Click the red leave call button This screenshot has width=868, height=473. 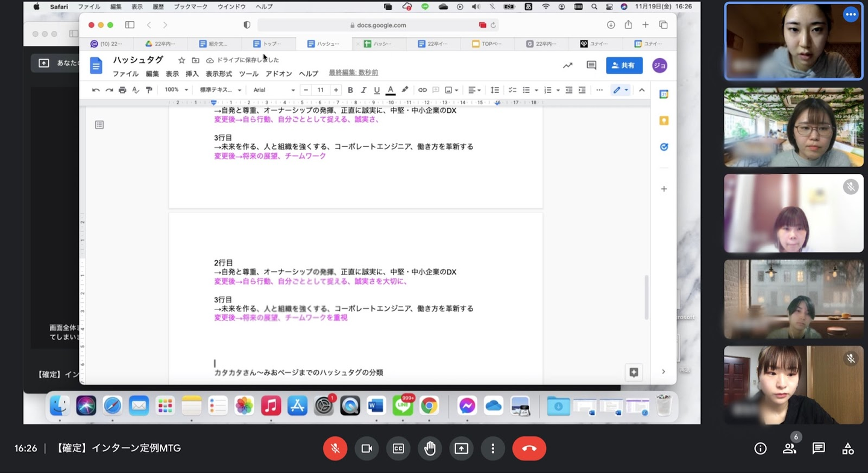[x=529, y=448]
